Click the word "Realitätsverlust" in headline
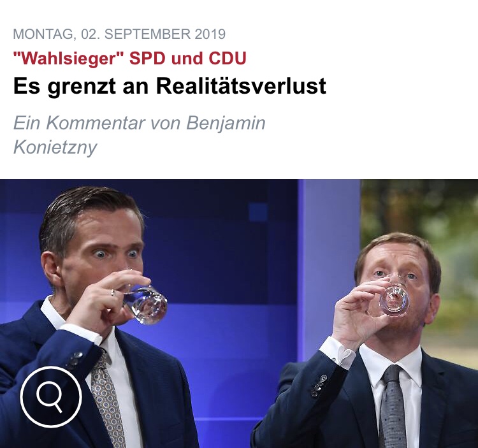 coord(241,86)
